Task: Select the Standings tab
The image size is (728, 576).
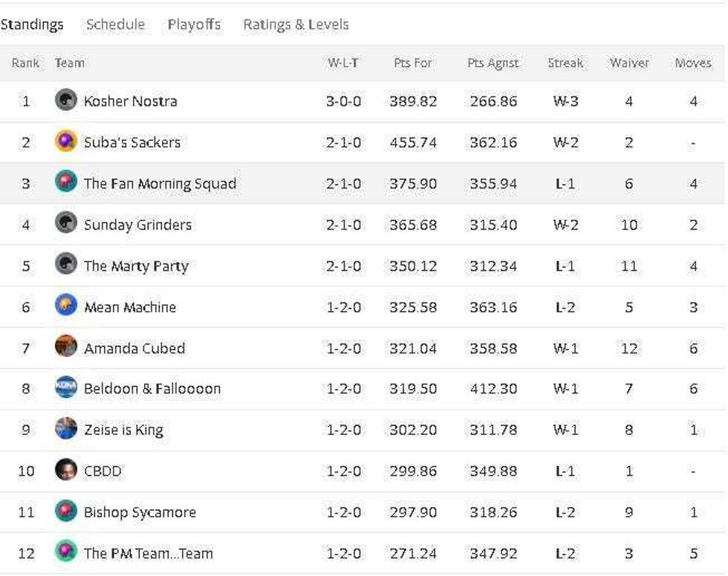Action: pyautogui.click(x=32, y=24)
